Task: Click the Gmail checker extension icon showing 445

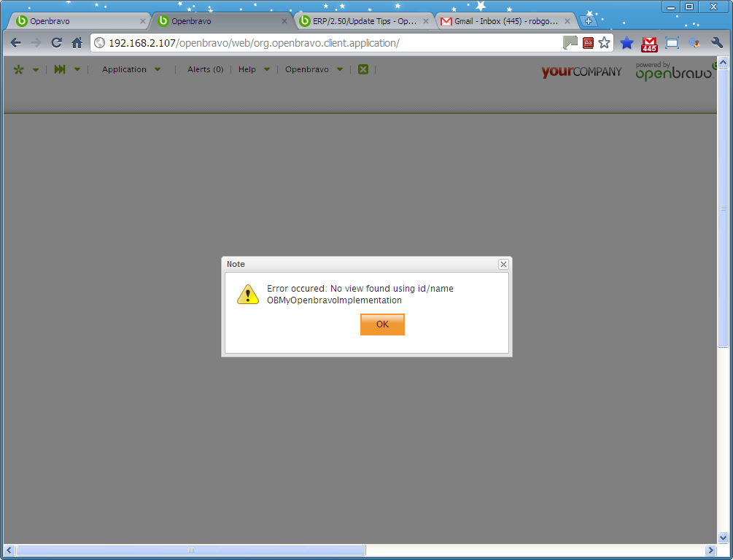Action: tap(649, 44)
